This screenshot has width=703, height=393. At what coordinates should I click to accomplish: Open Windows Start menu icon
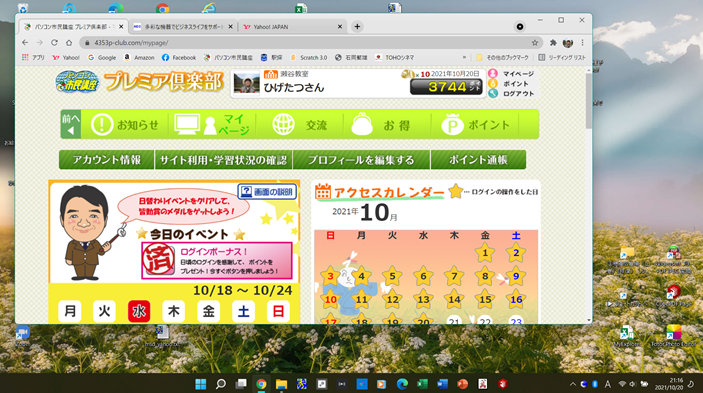(200, 384)
